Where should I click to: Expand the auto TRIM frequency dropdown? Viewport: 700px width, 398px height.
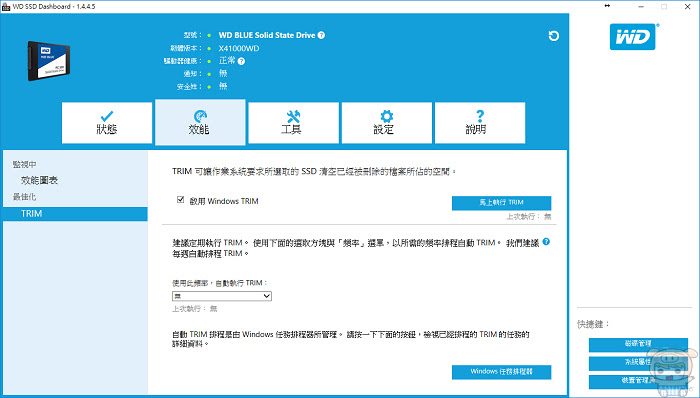(222, 296)
